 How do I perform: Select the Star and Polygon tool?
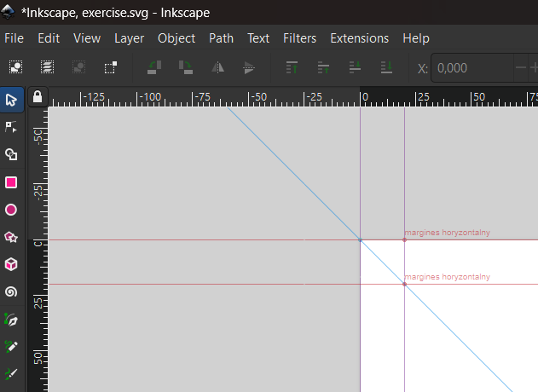pyautogui.click(x=11, y=237)
